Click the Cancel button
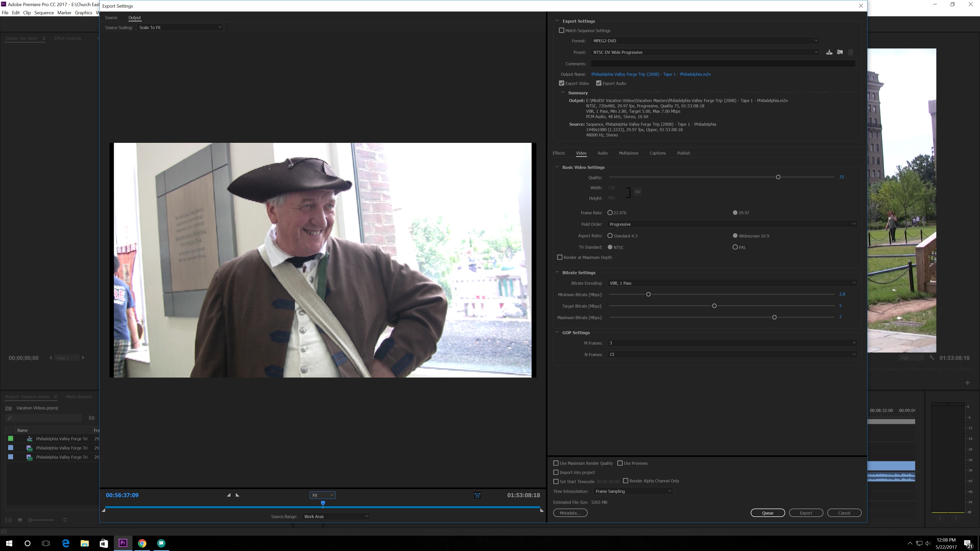 click(844, 513)
